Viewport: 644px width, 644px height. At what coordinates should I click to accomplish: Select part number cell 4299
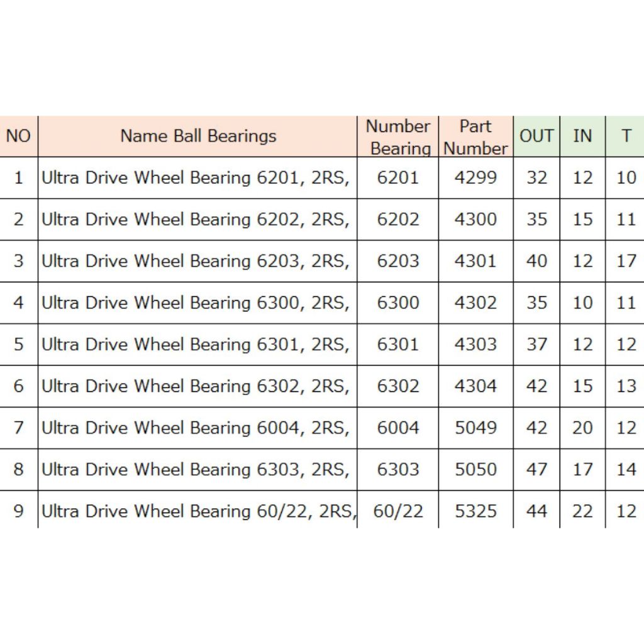click(475, 178)
